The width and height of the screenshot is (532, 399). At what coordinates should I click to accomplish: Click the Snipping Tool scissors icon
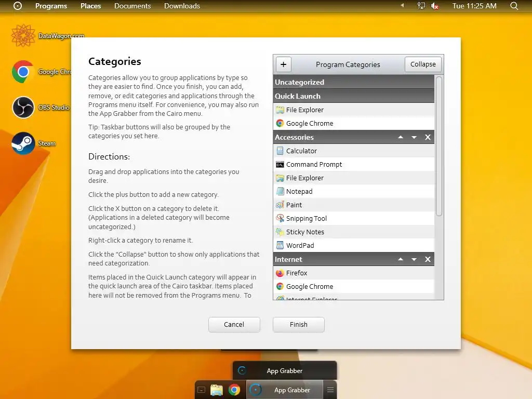click(x=280, y=218)
